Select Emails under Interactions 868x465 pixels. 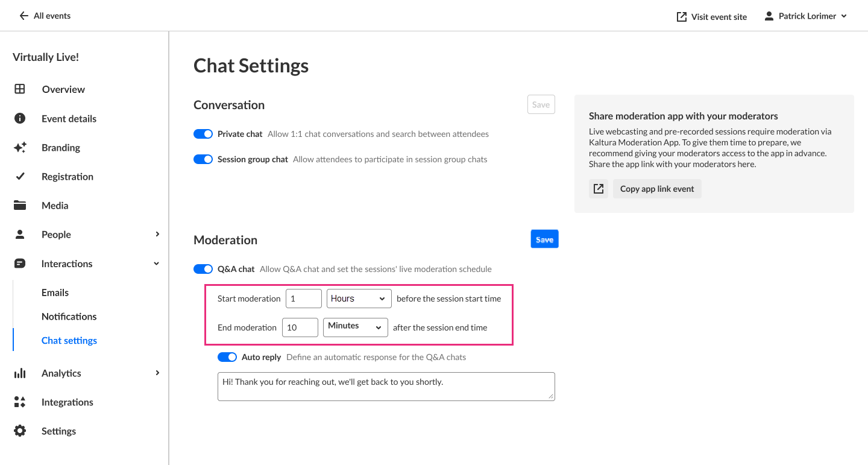point(55,293)
